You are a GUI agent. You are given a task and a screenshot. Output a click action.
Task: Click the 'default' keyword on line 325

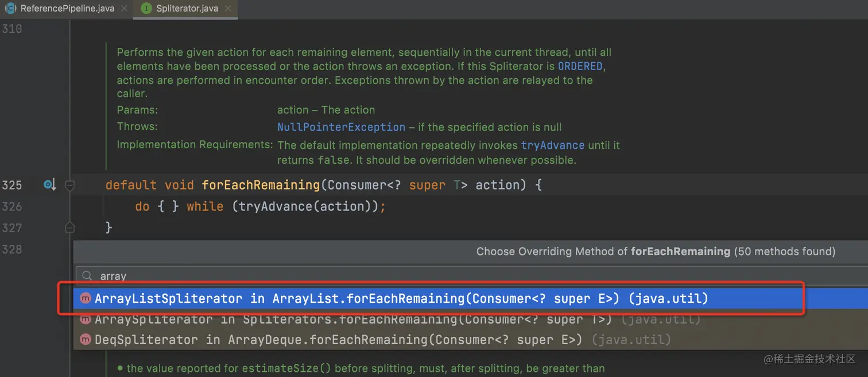(131, 185)
